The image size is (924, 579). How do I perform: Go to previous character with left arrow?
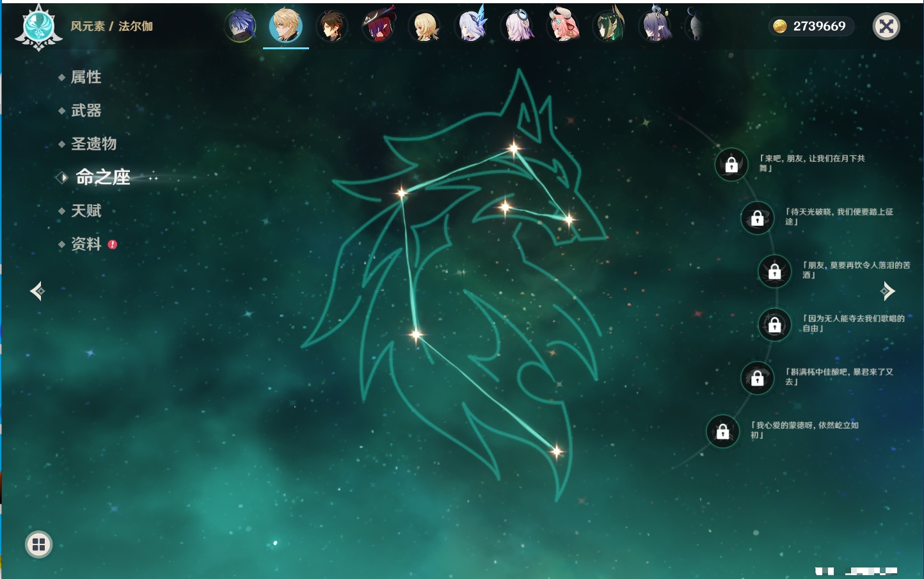tap(37, 291)
